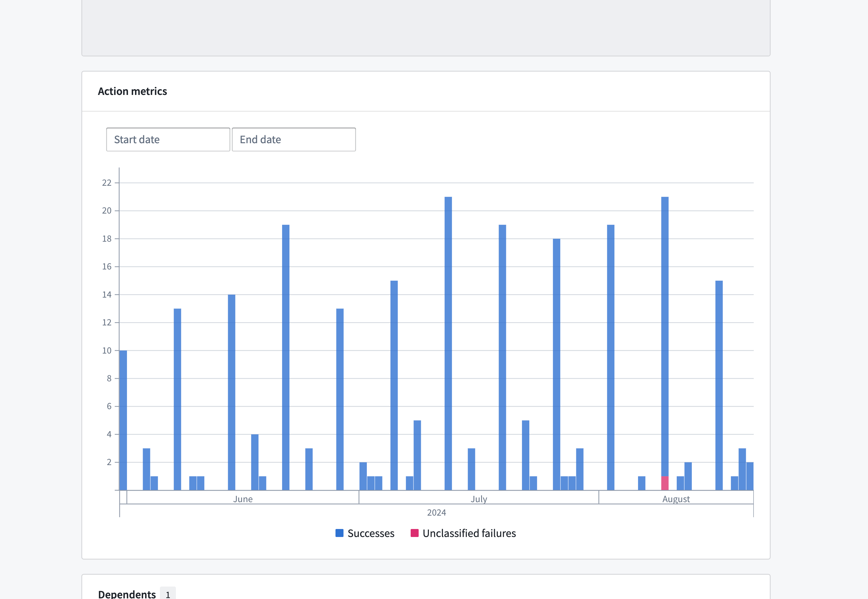Click the Start date input field
868x599 pixels.
point(168,140)
